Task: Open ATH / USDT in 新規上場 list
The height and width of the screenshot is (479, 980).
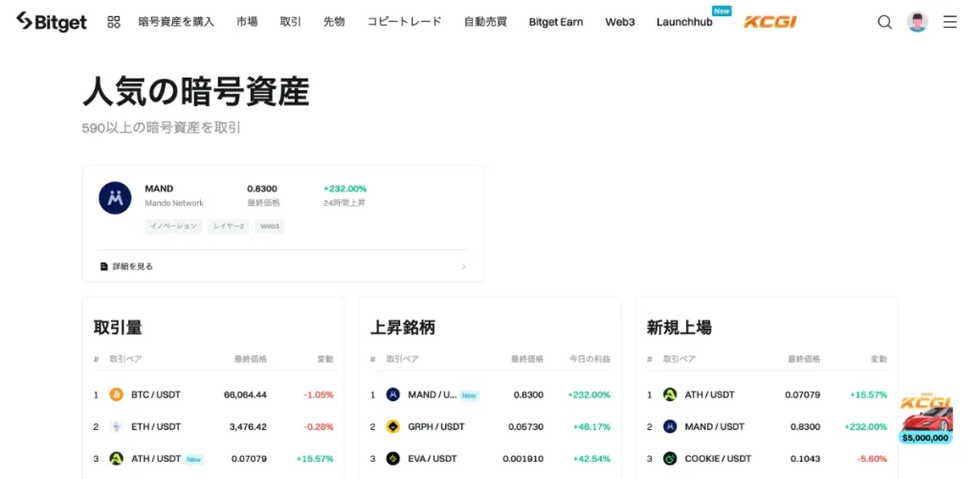Action: click(x=709, y=395)
